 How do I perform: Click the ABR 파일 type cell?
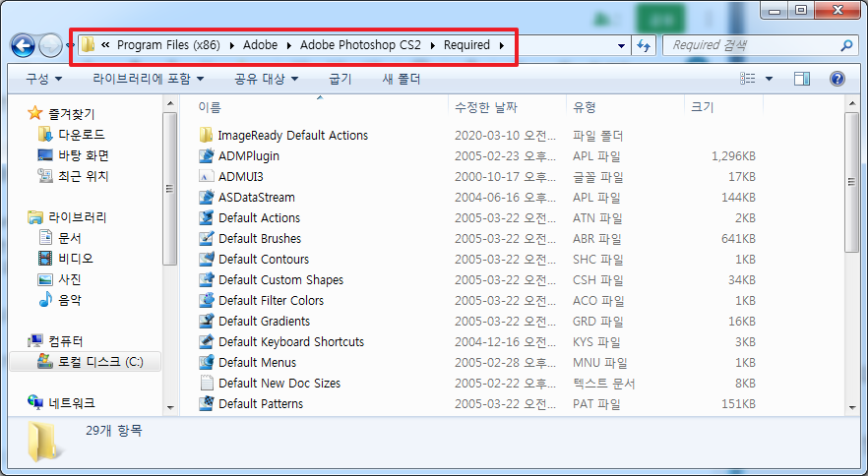coord(596,239)
